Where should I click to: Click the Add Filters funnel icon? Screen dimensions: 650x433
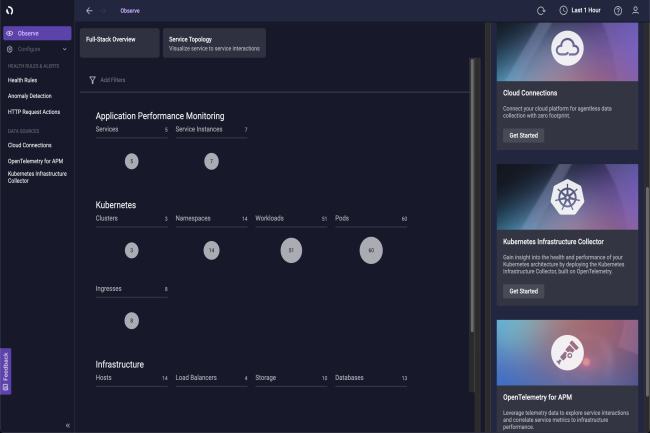pos(92,80)
